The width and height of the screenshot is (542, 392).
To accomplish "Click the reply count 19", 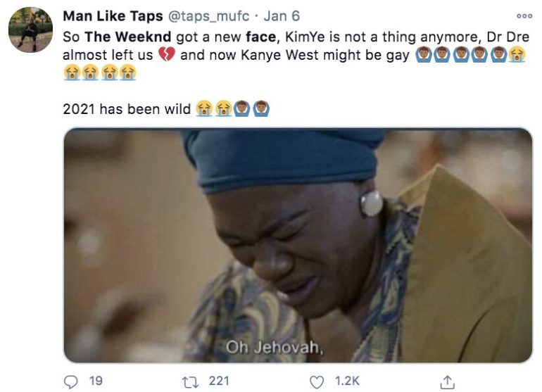I will coord(96,381).
